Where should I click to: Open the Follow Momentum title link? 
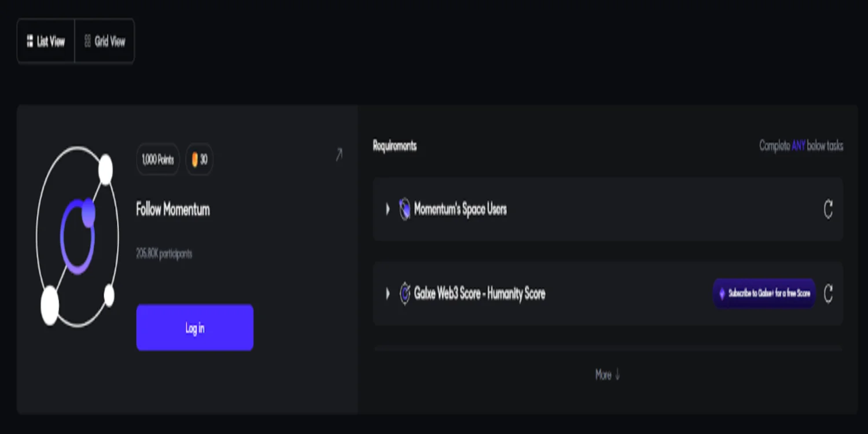[x=173, y=209]
